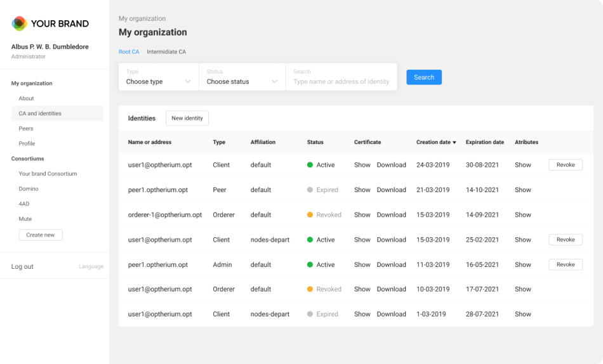
Task: Show attributes for the Expired peer1.optherium.opt row
Action: coord(523,190)
